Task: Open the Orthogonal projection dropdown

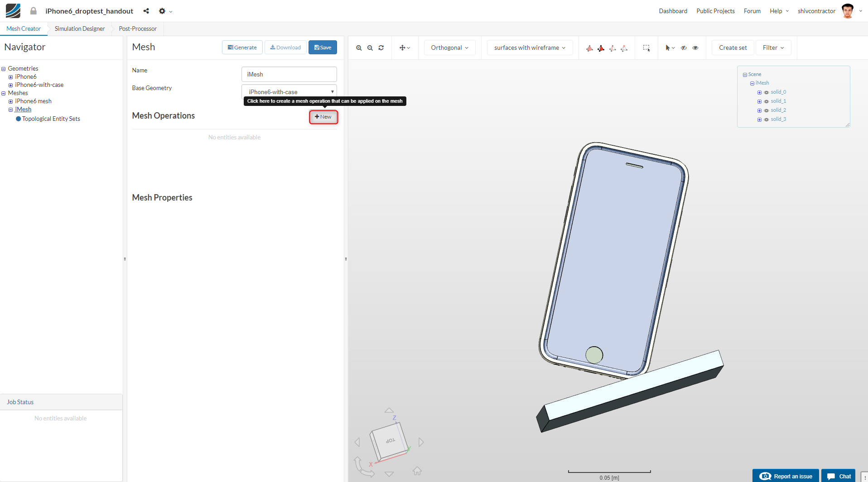Action: pyautogui.click(x=450, y=48)
